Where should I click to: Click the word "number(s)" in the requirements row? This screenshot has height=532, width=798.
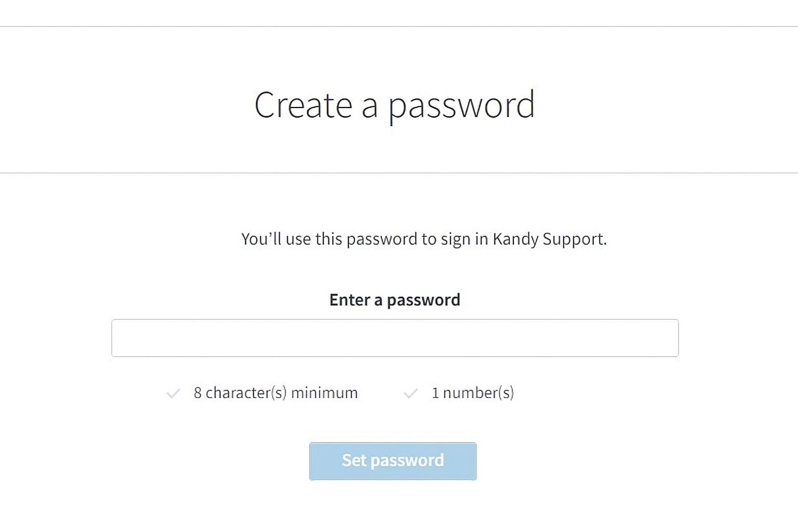478,393
